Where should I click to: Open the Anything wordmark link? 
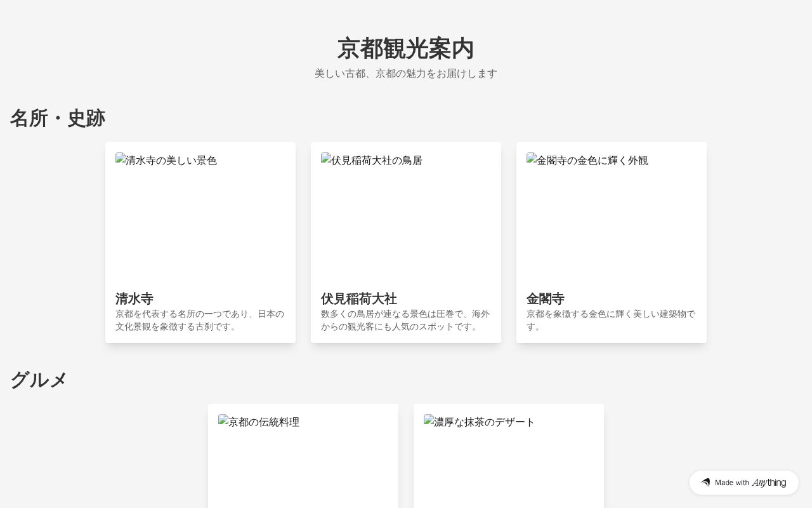pos(769,483)
